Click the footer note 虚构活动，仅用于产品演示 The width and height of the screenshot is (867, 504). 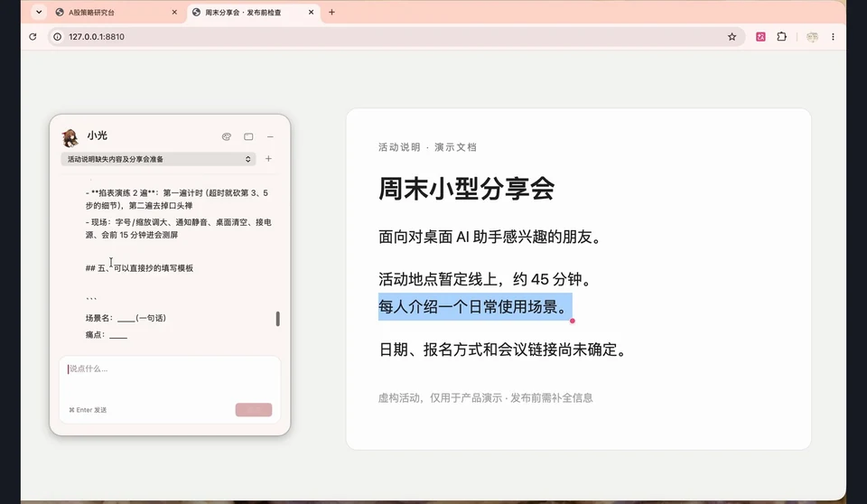tap(440, 397)
